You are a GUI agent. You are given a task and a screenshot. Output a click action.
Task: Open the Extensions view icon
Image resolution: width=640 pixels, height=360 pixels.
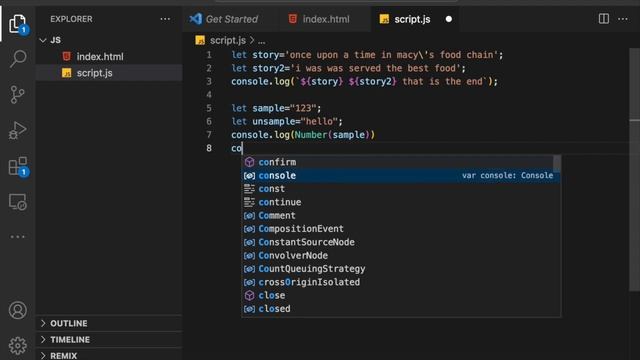click(18, 166)
